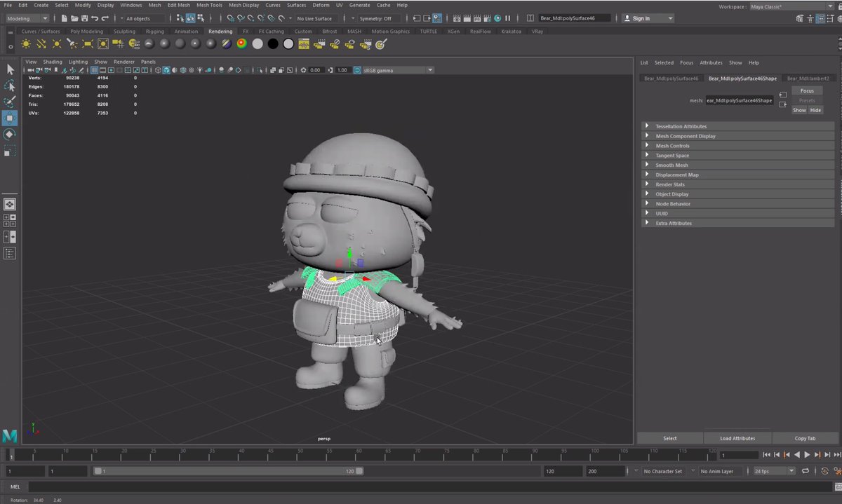This screenshot has height=504, width=842.
Task: Open the Outliner layout icon
Action: 10,253
